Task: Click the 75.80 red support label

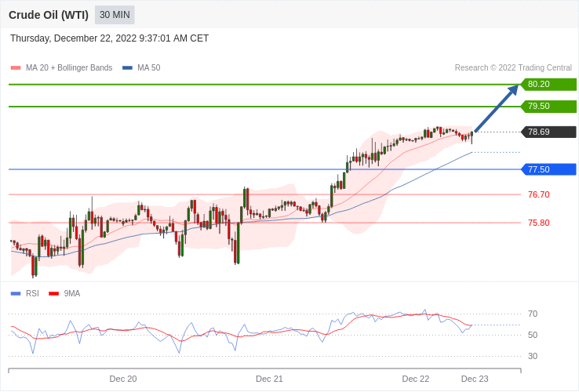Action: pyautogui.click(x=539, y=223)
